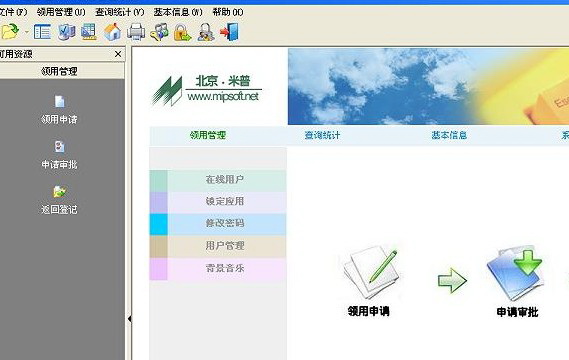Click the 北京·米普 company name text
This screenshot has height=360, width=569.
tap(223, 81)
